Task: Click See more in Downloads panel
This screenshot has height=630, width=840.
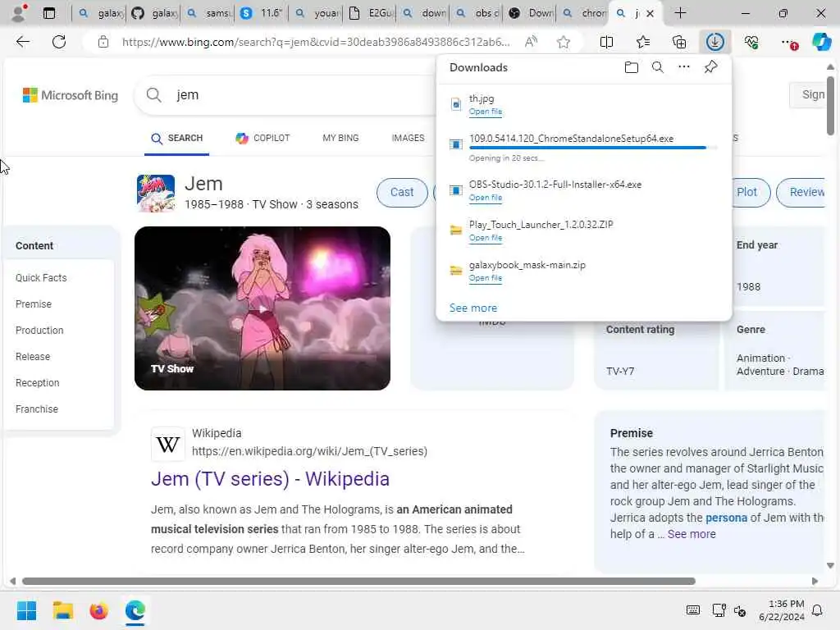Action: [x=473, y=308]
